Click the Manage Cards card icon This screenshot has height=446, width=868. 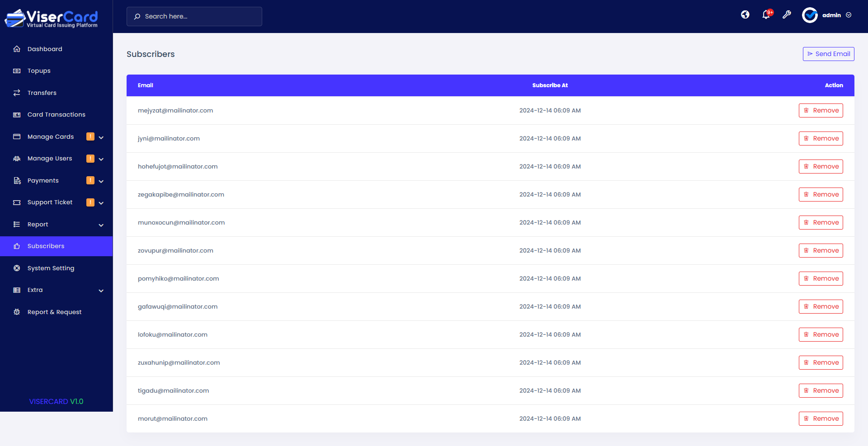(17, 136)
